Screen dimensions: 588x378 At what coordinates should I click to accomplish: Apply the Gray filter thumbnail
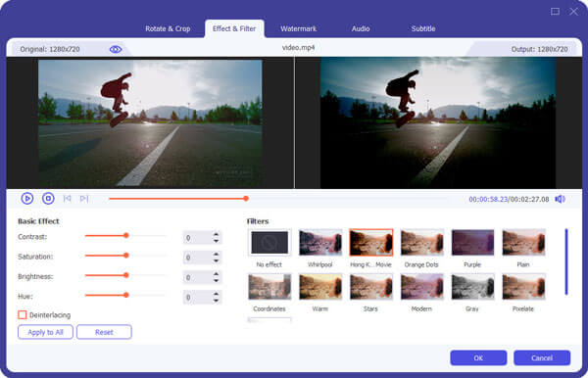(472, 287)
